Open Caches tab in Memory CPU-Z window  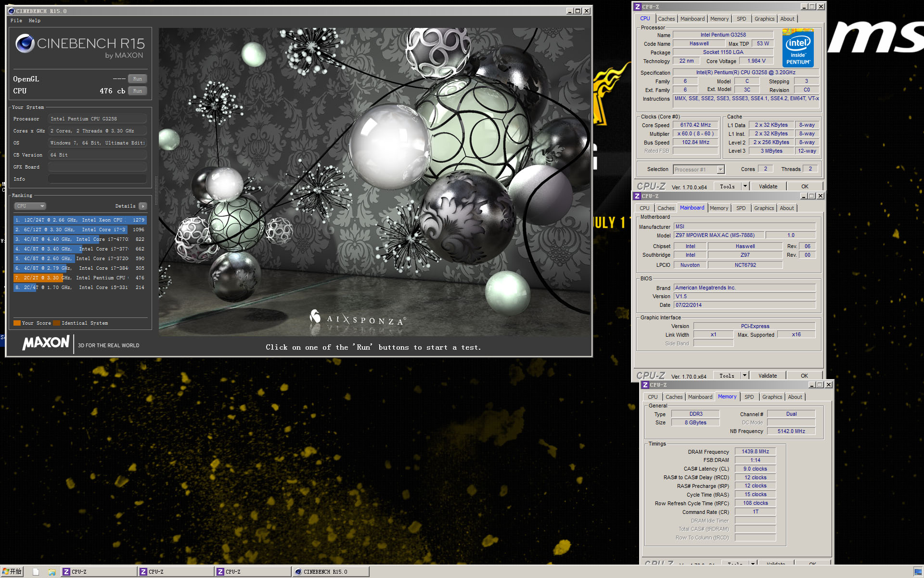[674, 397]
